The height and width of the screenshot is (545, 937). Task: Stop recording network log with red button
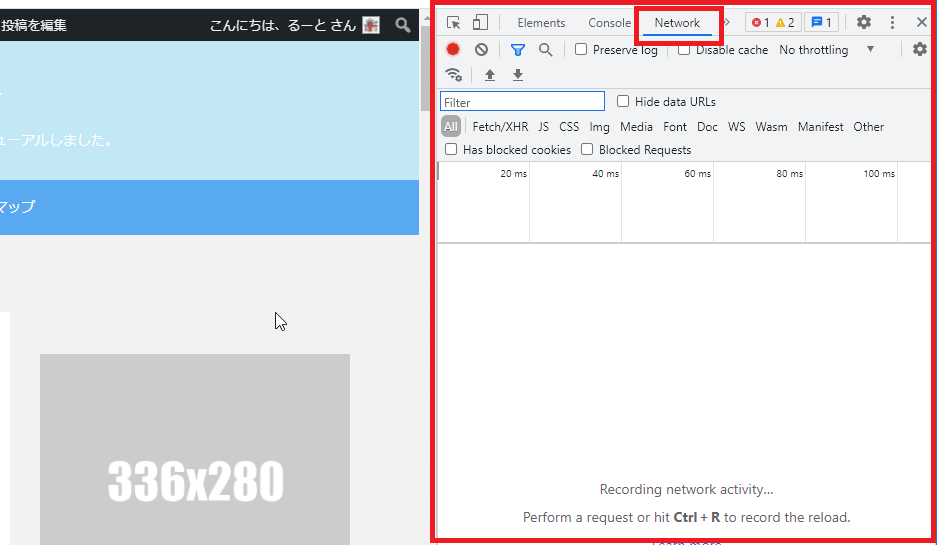(x=453, y=49)
